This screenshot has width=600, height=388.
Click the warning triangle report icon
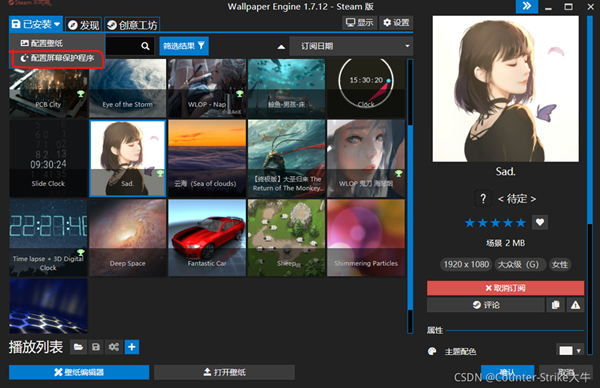pyautogui.click(x=575, y=305)
